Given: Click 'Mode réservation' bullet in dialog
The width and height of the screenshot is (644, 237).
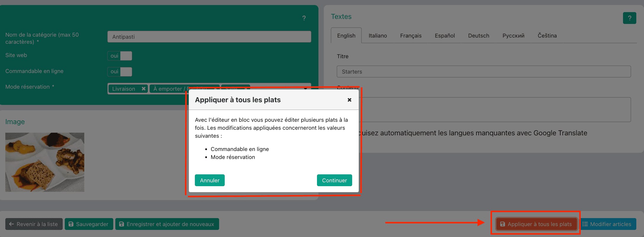Looking at the screenshot, I should [x=233, y=157].
